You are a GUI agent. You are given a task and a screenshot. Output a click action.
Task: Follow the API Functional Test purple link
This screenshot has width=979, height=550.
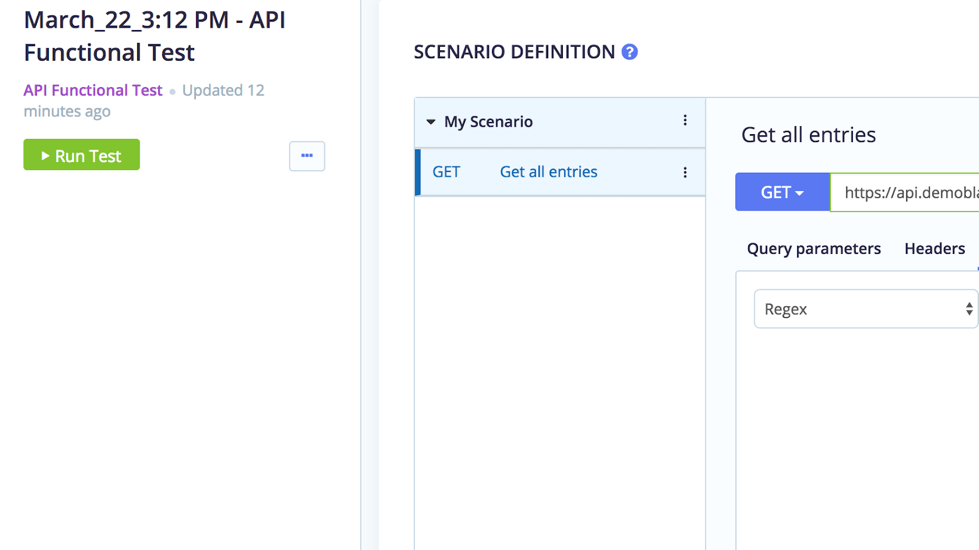[x=93, y=91]
